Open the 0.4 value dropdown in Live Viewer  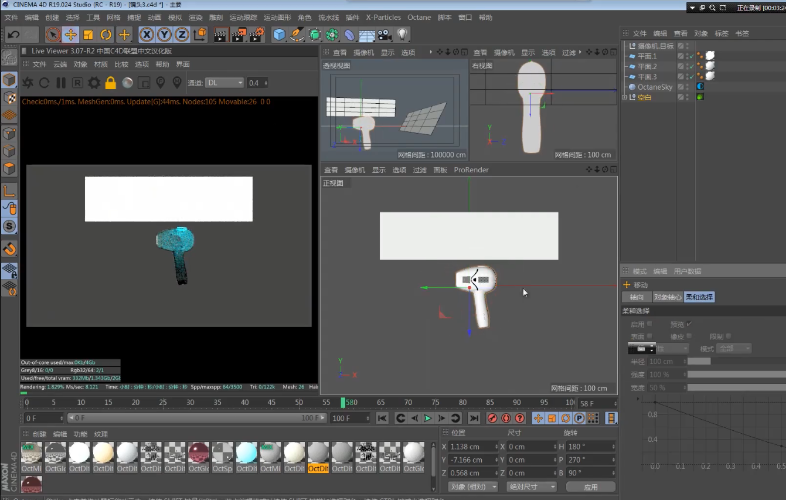[x=258, y=83]
